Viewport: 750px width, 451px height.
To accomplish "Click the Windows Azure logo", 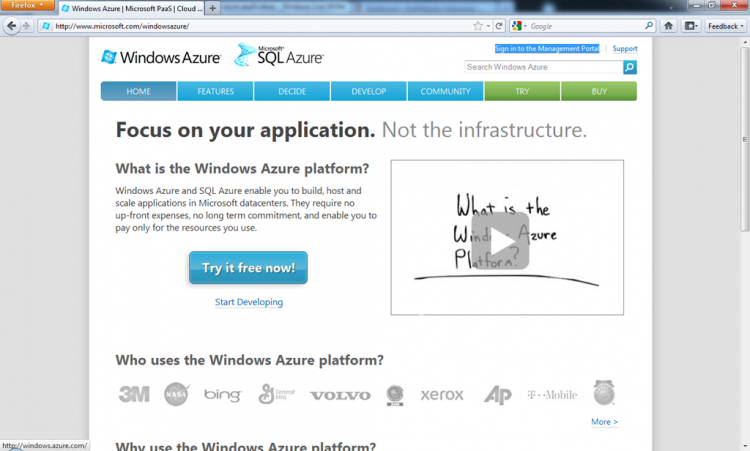I will [161, 57].
